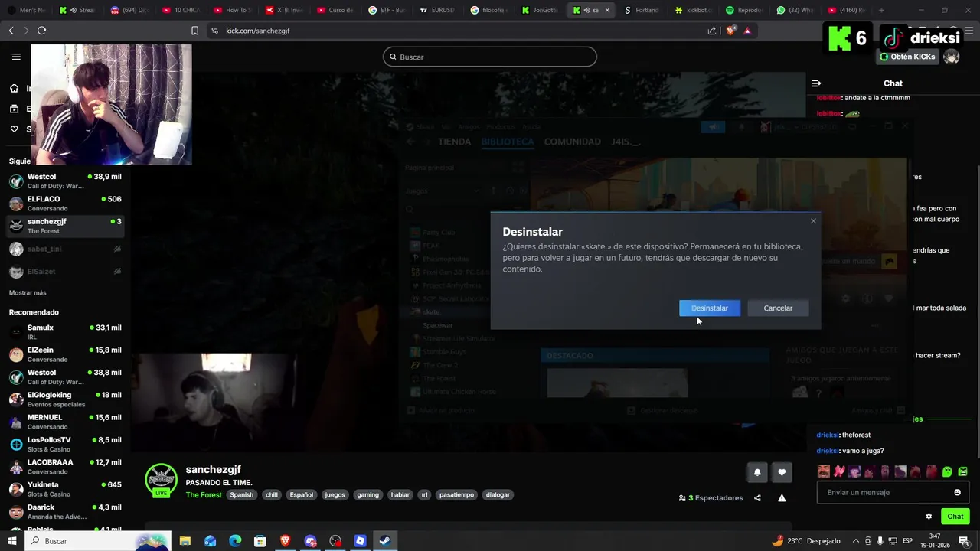
Task: Open recommended channel LosPollosTV
Action: [65, 445]
